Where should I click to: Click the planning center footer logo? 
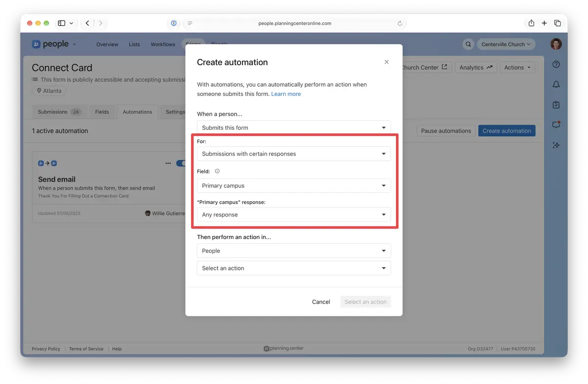pyautogui.click(x=284, y=349)
